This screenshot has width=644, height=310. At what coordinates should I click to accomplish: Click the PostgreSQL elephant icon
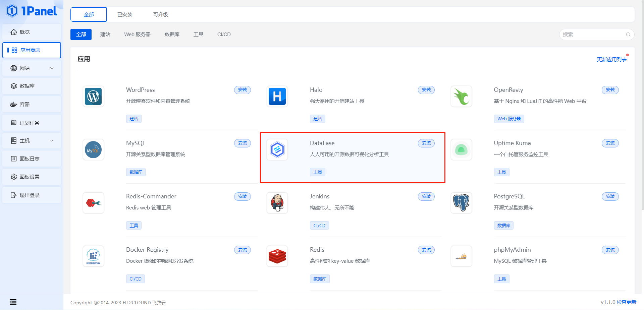461,203
